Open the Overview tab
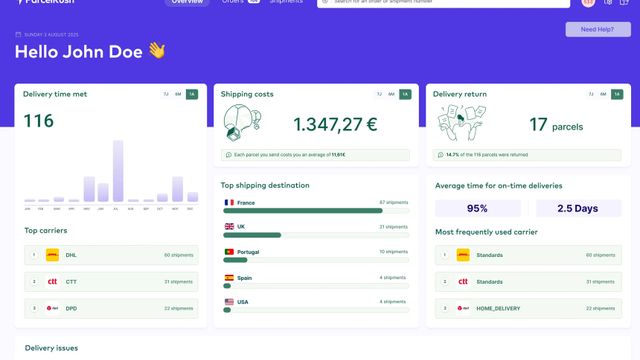Viewport: 640px width, 360px height. (x=187, y=2)
